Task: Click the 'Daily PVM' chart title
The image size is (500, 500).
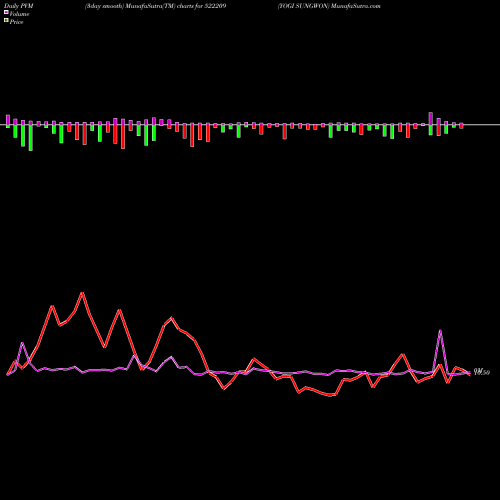Action: [x=19, y=6]
